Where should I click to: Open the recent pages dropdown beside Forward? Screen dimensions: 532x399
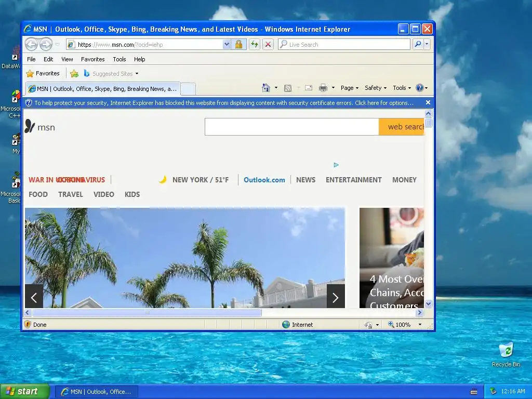[57, 45]
